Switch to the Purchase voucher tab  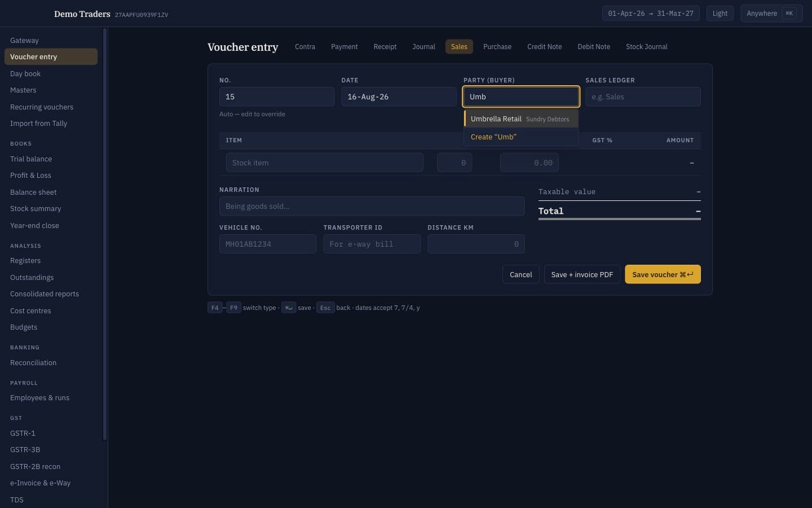point(497,47)
